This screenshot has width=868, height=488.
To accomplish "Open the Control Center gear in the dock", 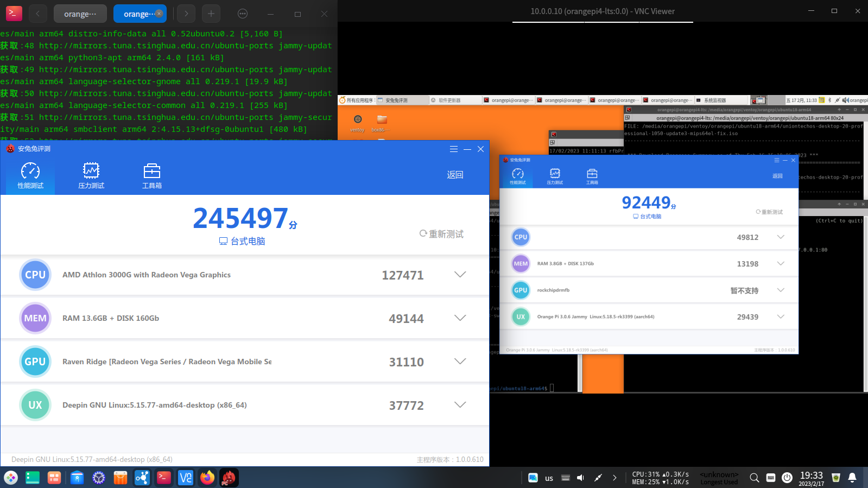I will point(99,478).
